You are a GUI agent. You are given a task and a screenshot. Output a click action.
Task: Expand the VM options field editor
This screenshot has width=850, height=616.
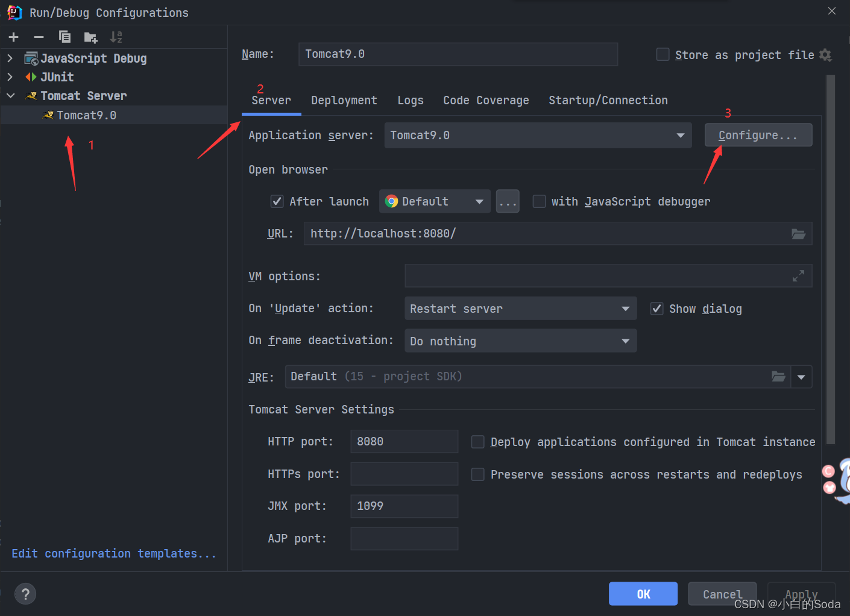798,276
